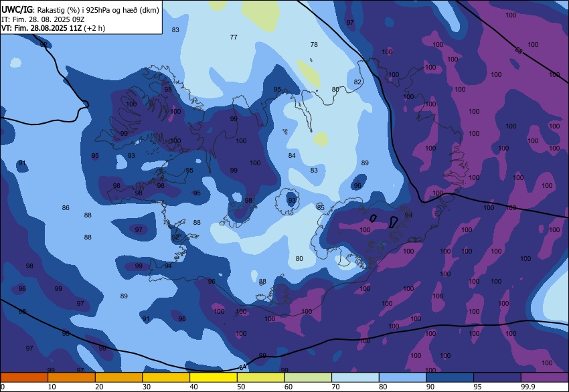Image resolution: width=569 pixels, height=392 pixels.
Task: Click the humidity value '94' on the map
Action: click(168, 266)
